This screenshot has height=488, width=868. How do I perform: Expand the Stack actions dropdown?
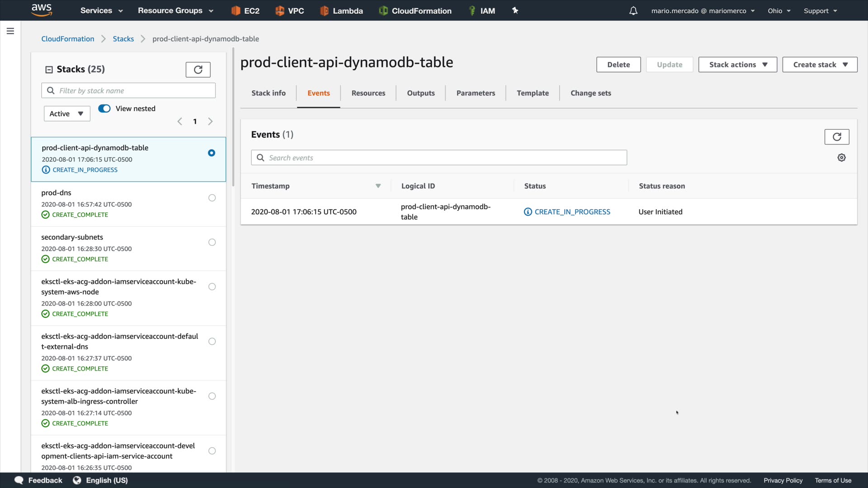click(737, 65)
